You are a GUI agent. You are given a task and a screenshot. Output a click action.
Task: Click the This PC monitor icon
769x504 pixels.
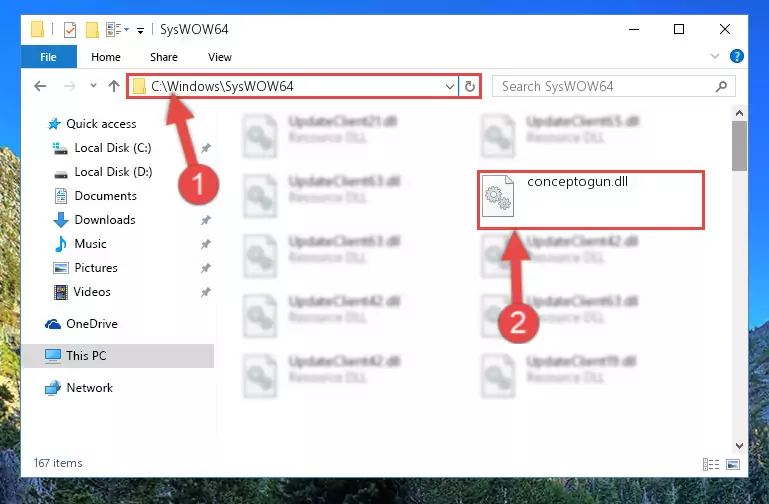(53, 356)
